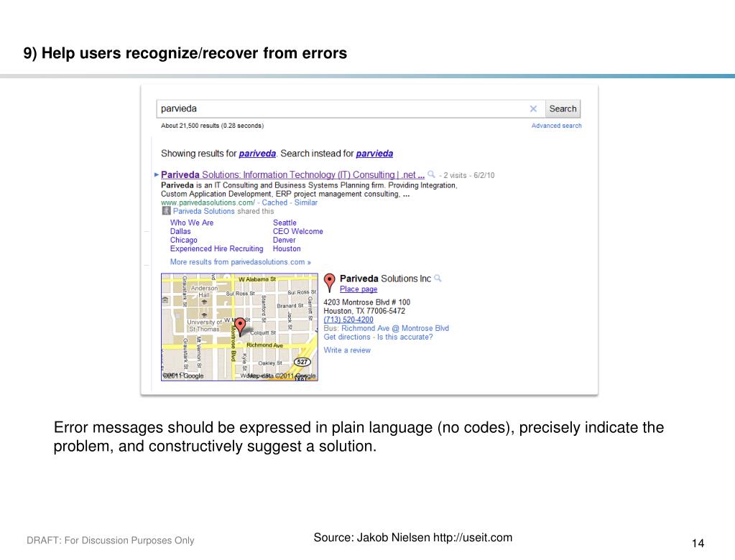Click the phone number (713) 520-4200
The height and width of the screenshot is (560, 735).
coord(348,319)
